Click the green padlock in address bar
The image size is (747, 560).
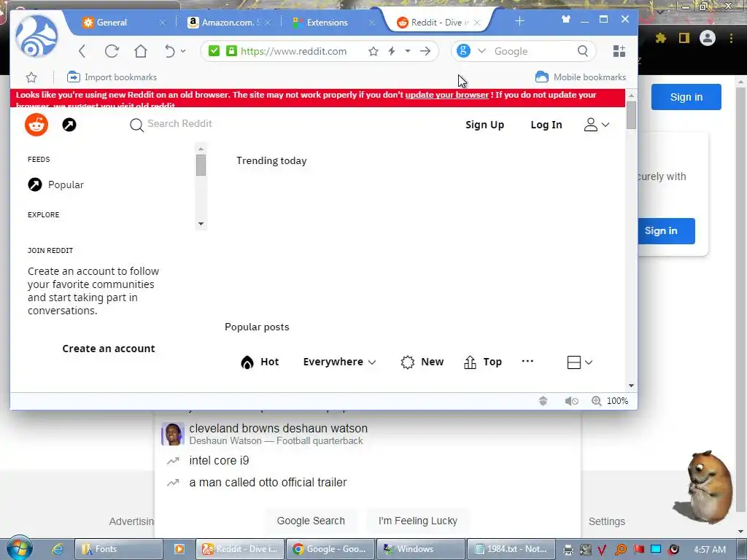tap(231, 50)
